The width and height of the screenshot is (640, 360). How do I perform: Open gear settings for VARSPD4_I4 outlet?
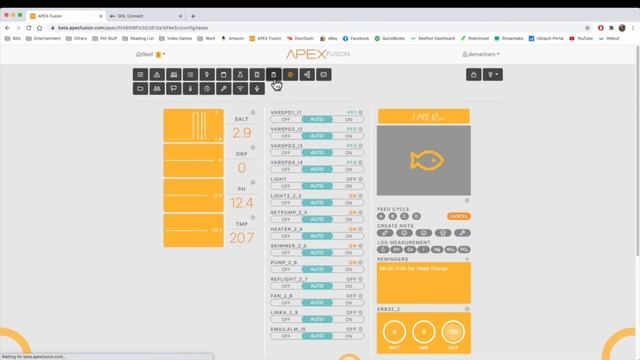[361, 162]
